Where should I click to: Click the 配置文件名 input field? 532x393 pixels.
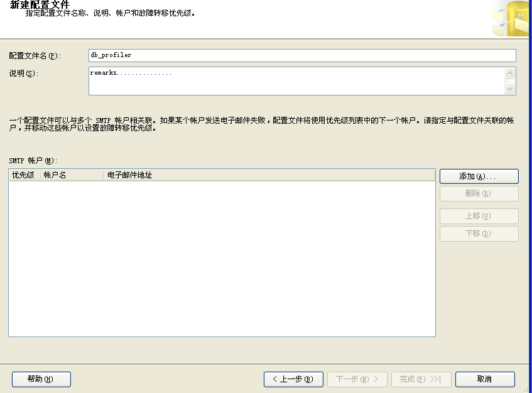[x=301, y=55]
